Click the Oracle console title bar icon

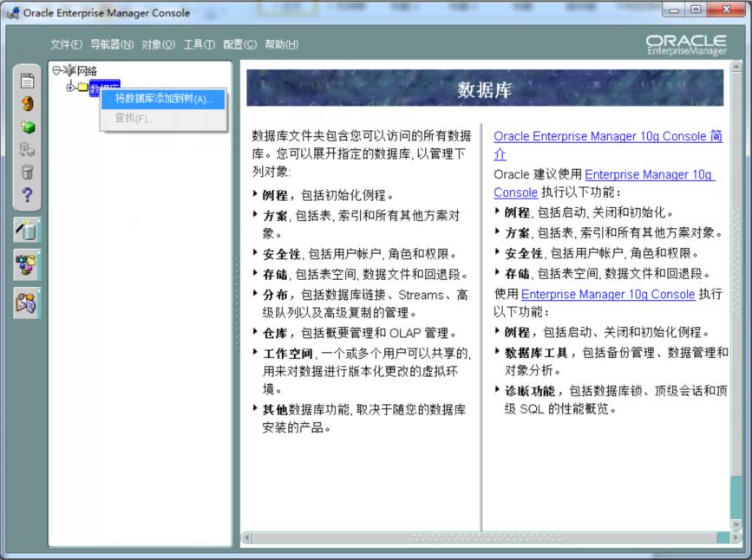tap(13, 13)
